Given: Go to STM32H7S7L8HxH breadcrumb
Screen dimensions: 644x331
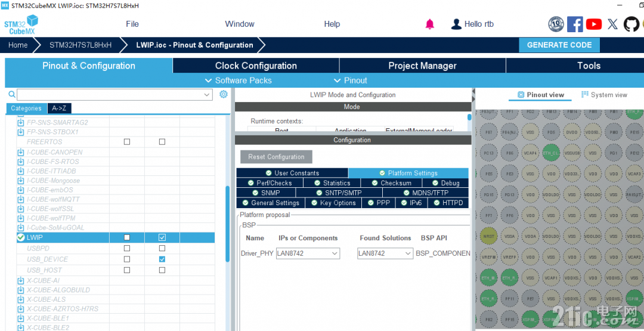Looking at the screenshot, I should (x=80, y=45).
